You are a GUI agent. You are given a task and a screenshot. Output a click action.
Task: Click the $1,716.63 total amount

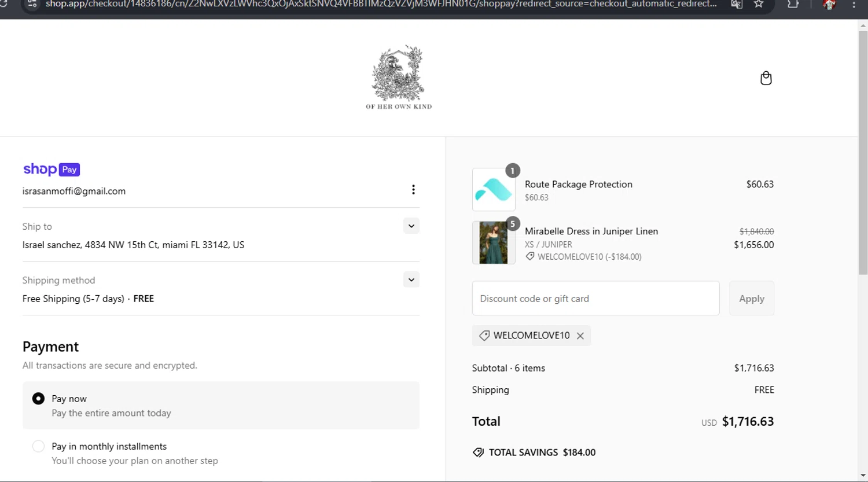pos(748,421)
